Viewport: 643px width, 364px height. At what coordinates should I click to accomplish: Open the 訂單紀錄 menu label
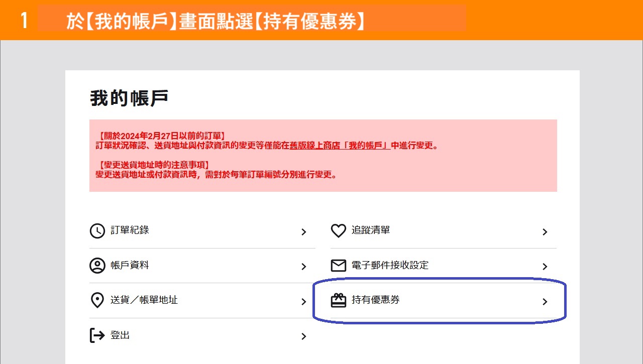[x=130, y=230]
